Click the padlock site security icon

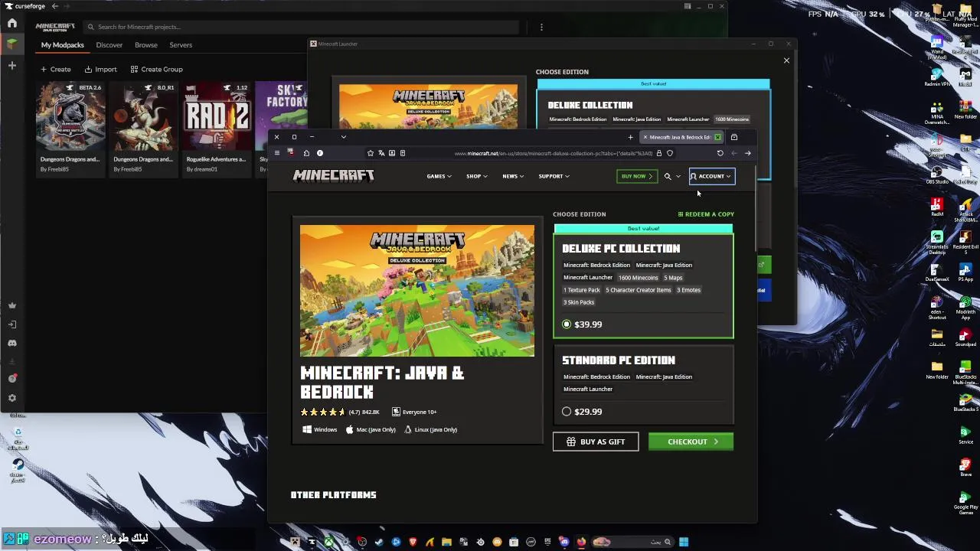pos(658,153)
